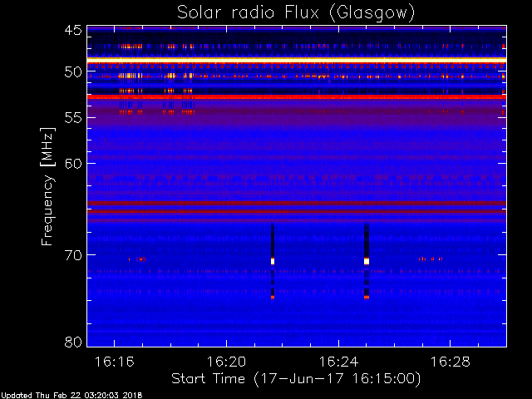Screen dimensions: 532x399
Task: Click the 'Start Time (17-Jun-17 16:15:00)' axis label
Action: pos(296,379)
